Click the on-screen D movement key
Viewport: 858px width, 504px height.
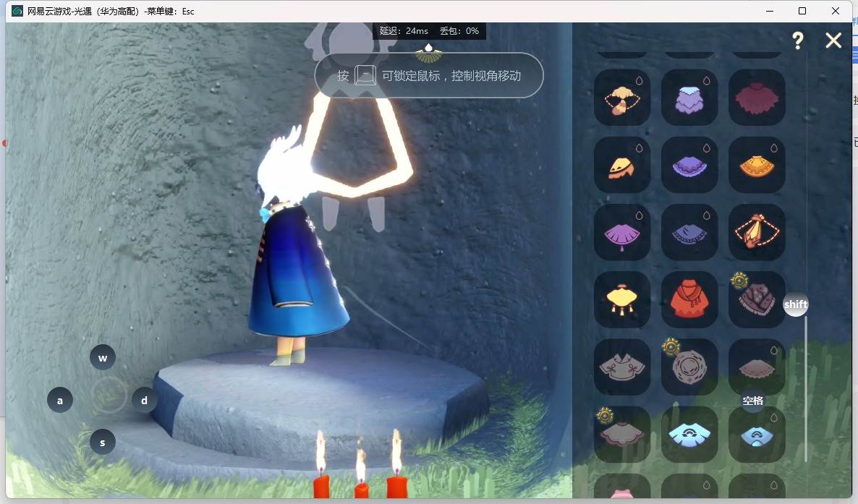(145, 400)
